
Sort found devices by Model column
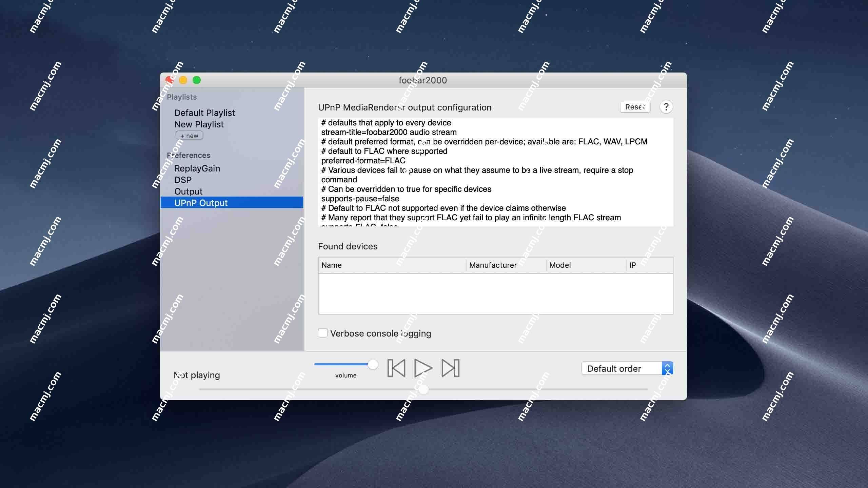pyautogui.click(x=586, y=265)
